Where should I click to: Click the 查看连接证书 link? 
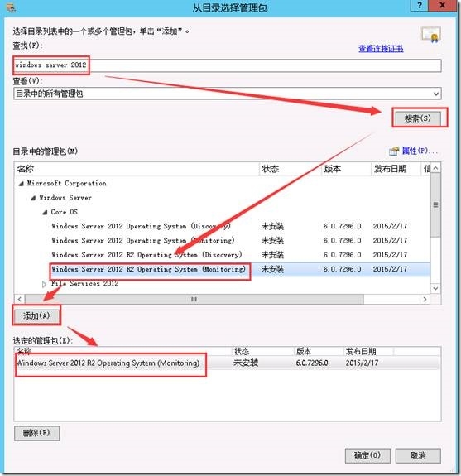tap(381, 49)
